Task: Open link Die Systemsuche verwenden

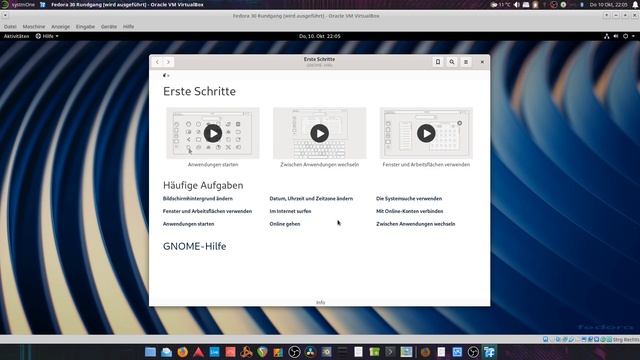Action: [x=409, y=199]
